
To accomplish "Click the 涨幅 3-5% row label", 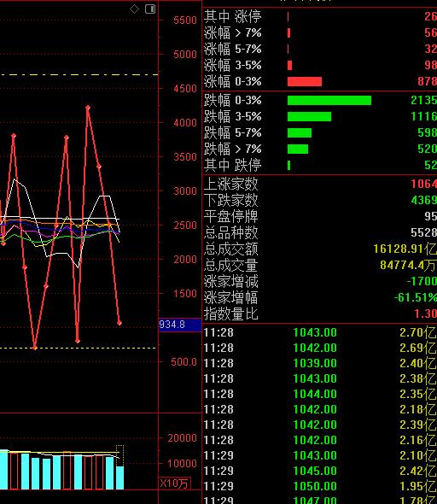I will [232, 65].
